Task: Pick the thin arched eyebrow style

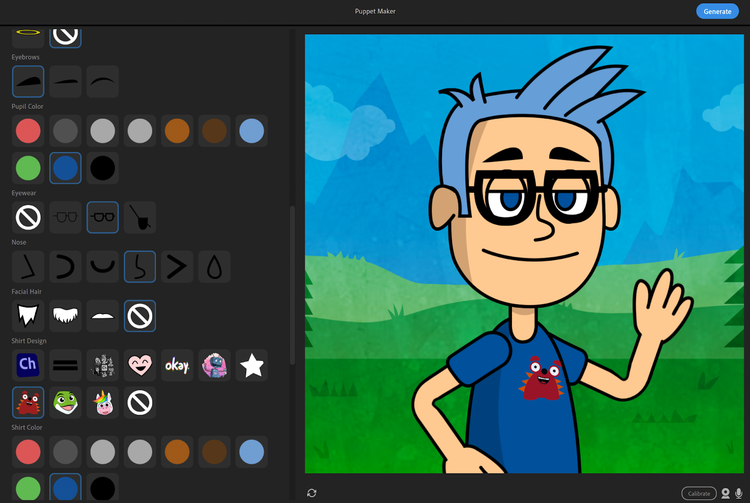Action: click(102, 81)
